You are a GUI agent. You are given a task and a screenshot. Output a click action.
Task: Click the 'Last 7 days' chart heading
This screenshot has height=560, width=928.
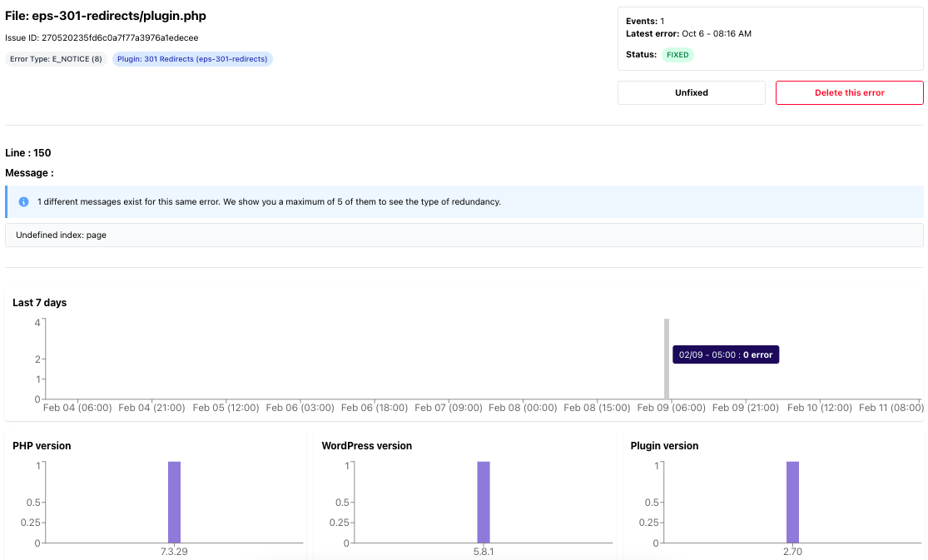[x=40, y=303]
